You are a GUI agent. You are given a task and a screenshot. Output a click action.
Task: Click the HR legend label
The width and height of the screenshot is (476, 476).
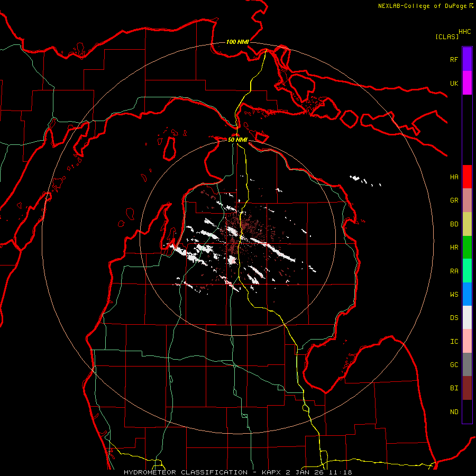[x=454, y=248]
